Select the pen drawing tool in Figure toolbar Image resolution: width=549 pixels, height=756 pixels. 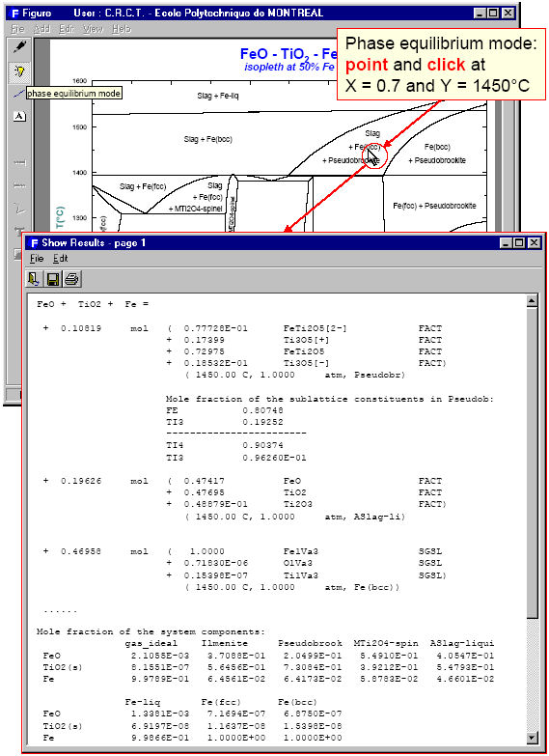(x=19, y=46)
